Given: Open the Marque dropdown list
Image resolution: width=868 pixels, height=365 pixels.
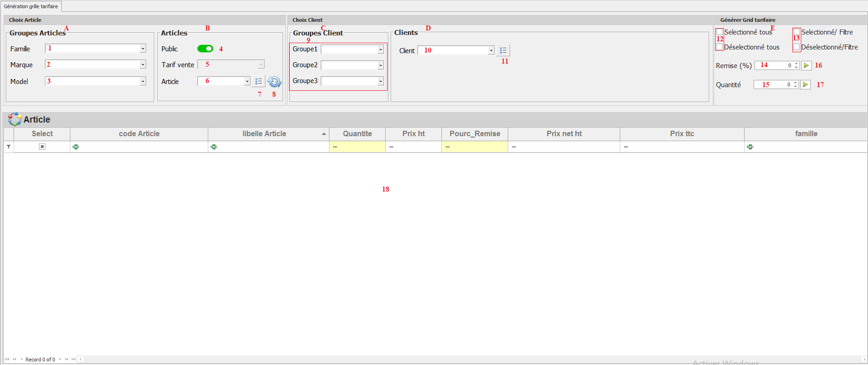Looking at the screenshot, I should [143, 65].
